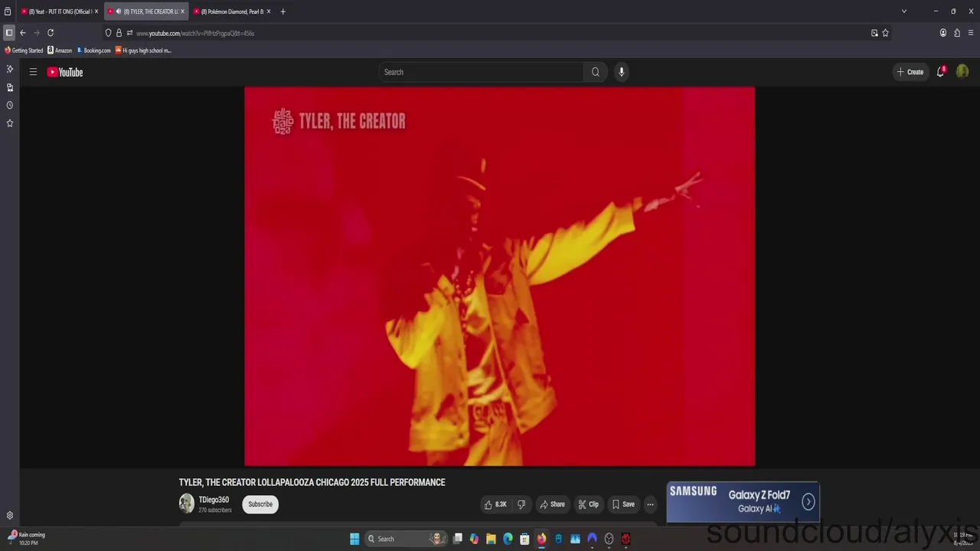Click the YouTube search magnifier button
This screenshot has width=980, height=551.
(x=596, y=72)
